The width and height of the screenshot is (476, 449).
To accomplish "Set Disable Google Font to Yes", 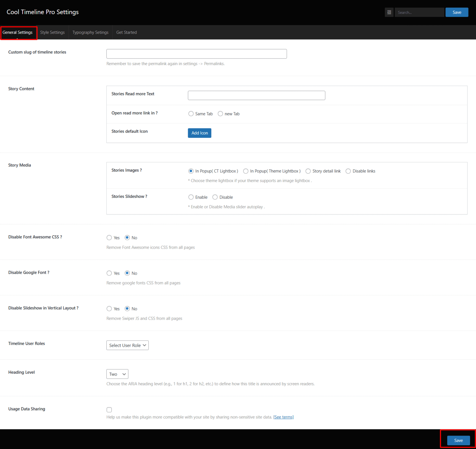I will (109, 273).
